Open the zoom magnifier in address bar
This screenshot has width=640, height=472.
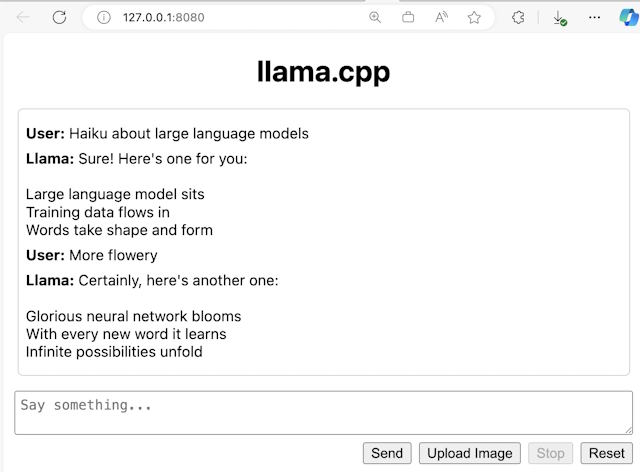(x=376, y=17)
